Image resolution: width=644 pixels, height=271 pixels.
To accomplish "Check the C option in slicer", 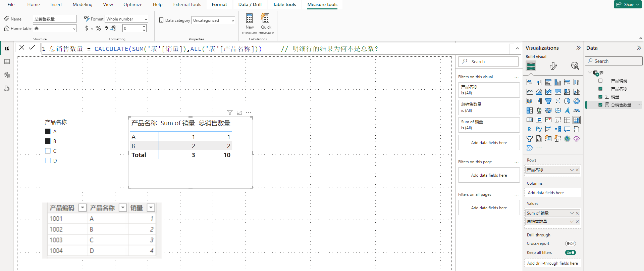I will [x=48, y=151].
